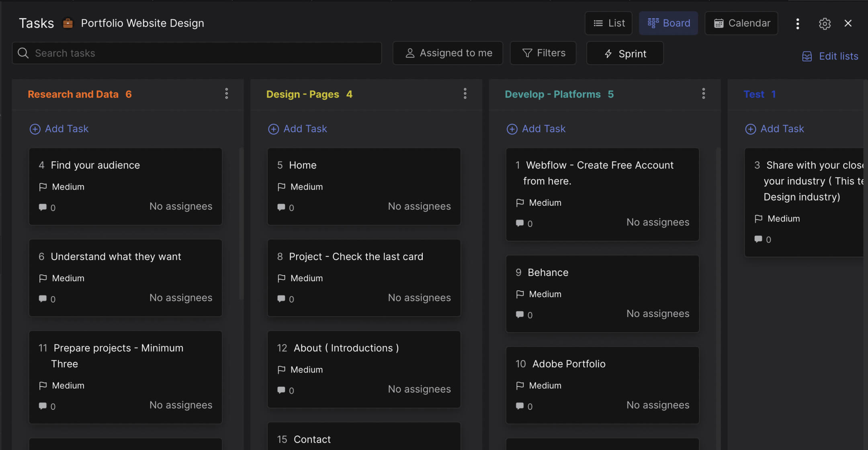Screen dimensions: 868x450
Task: Open the Research and Data column options menu
Action: pos(226,94)
